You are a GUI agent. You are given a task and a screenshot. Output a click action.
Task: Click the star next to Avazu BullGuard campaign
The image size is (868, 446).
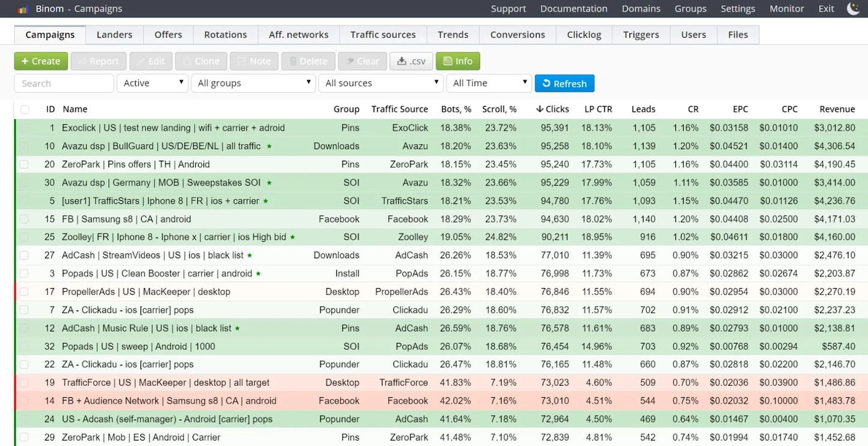click(x=269, y=146)
